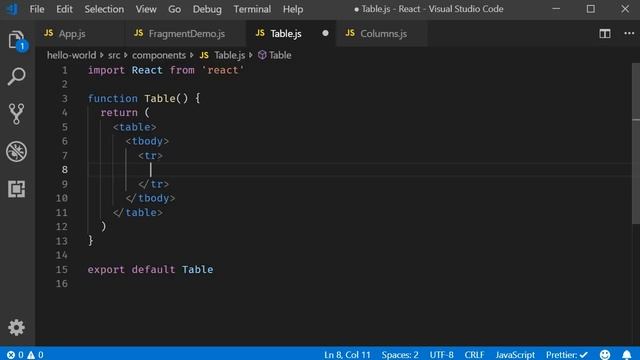640x360 pixels.
Task: Open the More Actions ellipsis menu
Action: [629, 33]
